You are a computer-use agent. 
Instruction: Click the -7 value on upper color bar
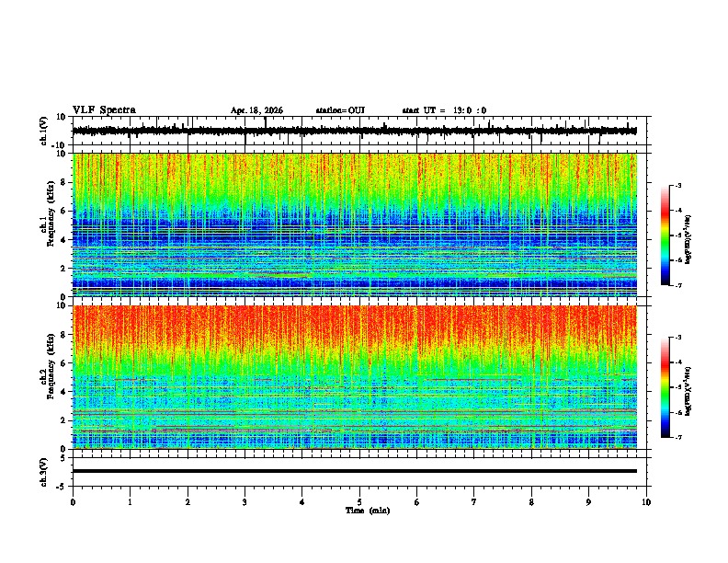click(x=677, y=285)
